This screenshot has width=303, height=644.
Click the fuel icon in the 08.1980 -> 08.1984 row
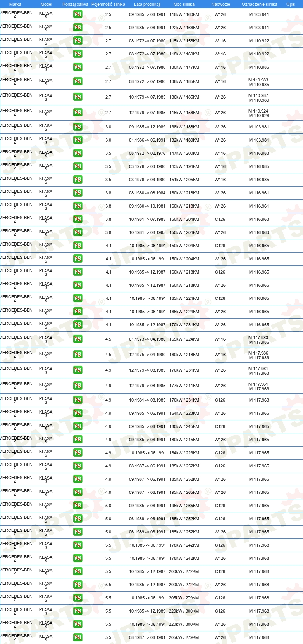[77, 193]
